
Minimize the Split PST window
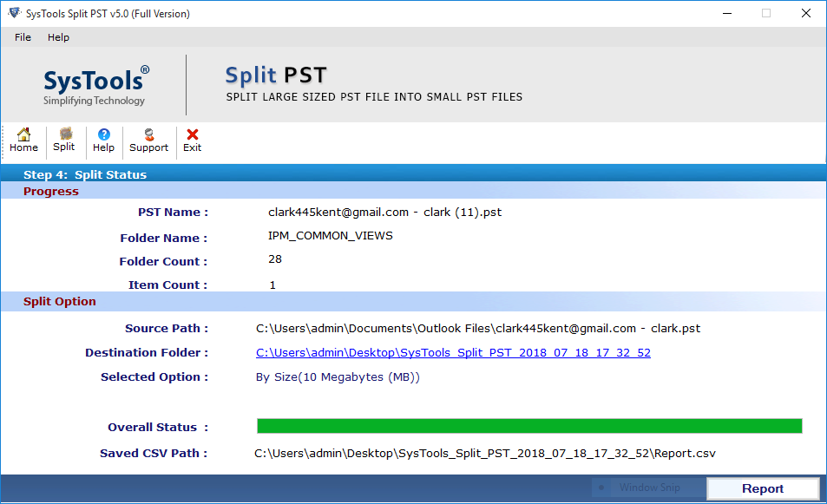coord(727,13)
